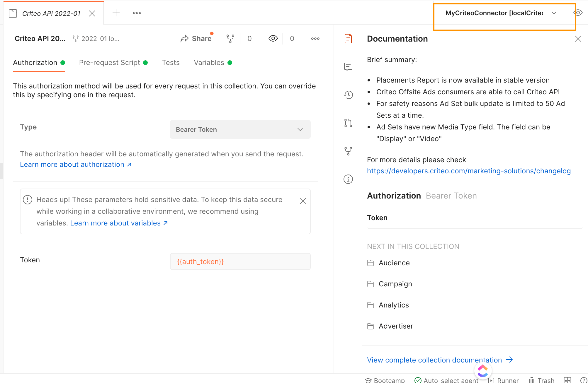Click the Share button
Screen dimensions: 588x383
pos(196,38)
